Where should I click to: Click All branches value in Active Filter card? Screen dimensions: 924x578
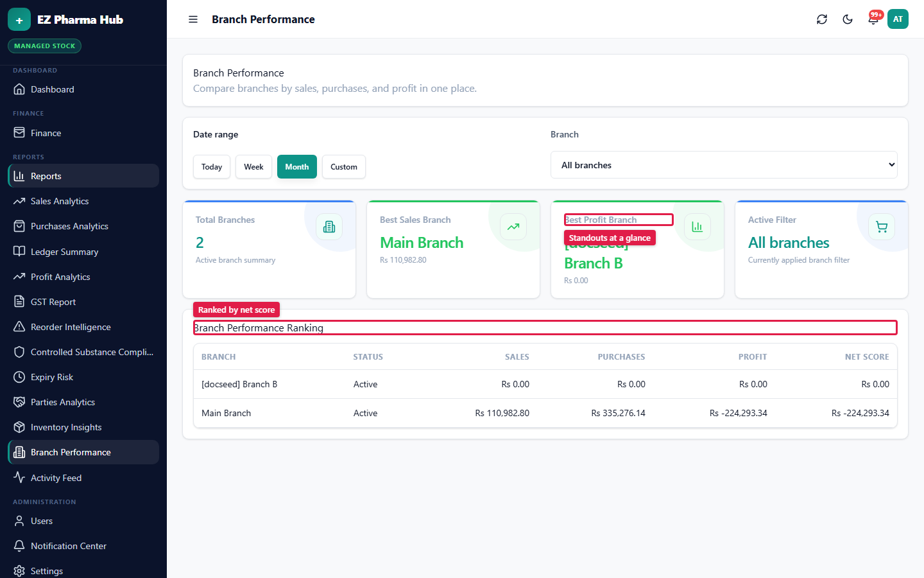789,243
